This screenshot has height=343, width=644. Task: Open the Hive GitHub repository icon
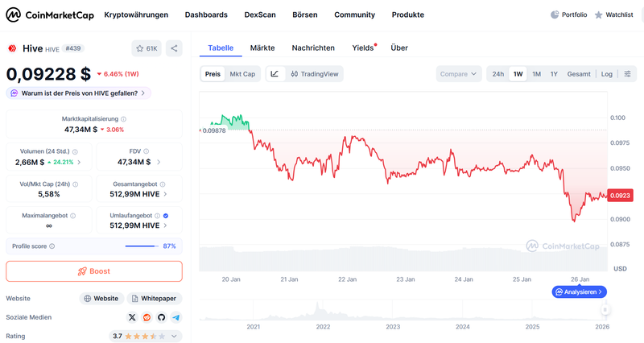[161, 317]
